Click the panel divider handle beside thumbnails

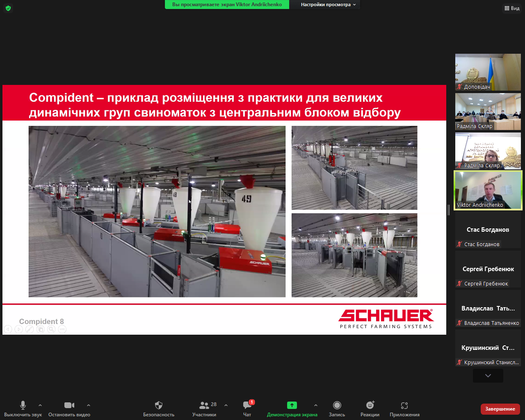[x=449, y=210]
